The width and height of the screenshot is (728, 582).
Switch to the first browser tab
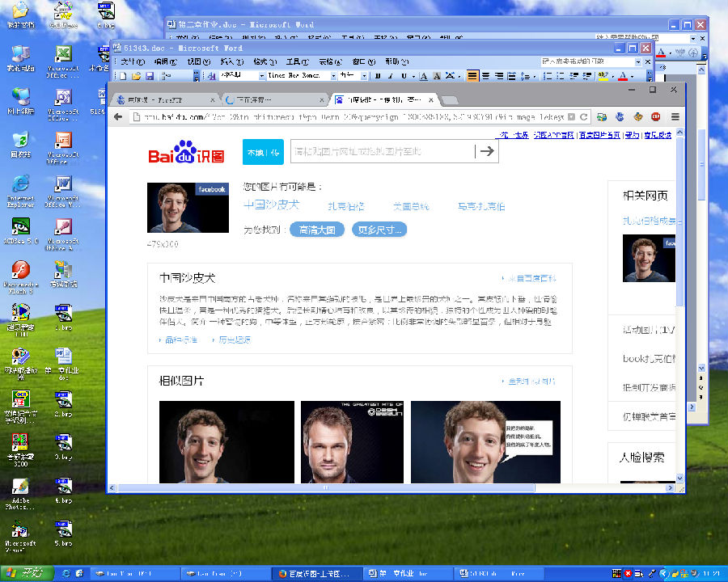point(166,99)
